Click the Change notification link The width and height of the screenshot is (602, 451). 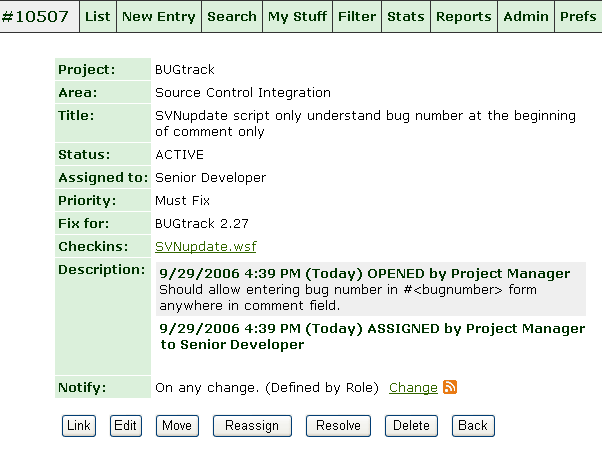[x=413, y=387]
